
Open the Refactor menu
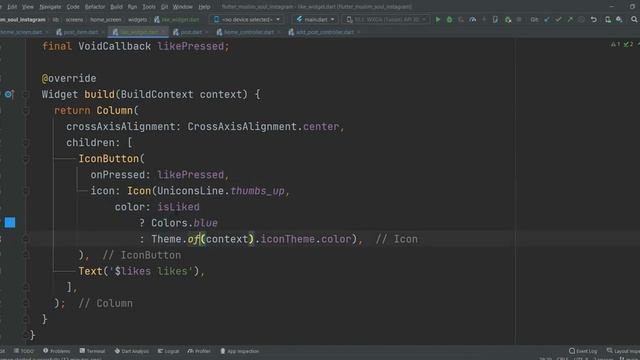coord(95,7)
